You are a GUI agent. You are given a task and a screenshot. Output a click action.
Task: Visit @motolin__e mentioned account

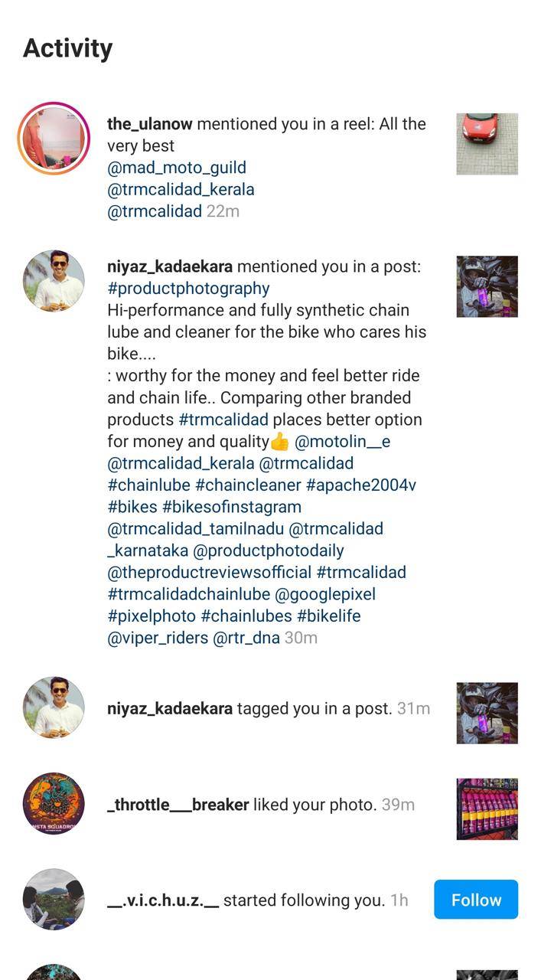click(343, 442)
